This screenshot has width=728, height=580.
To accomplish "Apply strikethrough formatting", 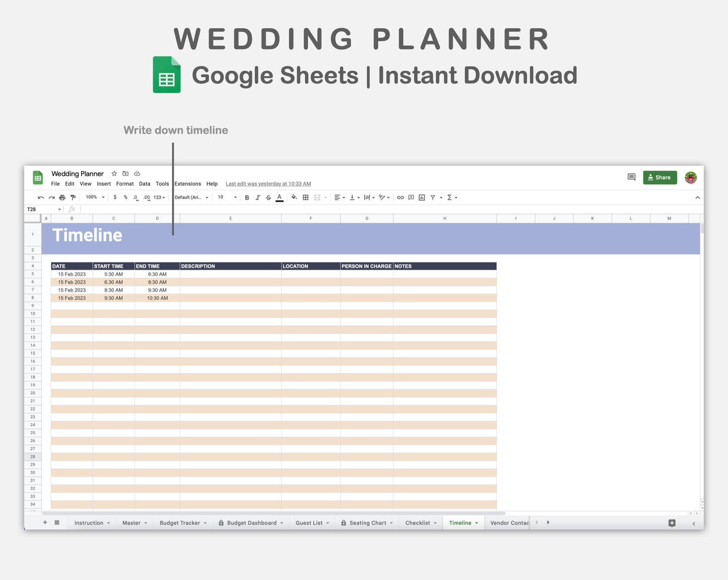I will pos(268,197).
